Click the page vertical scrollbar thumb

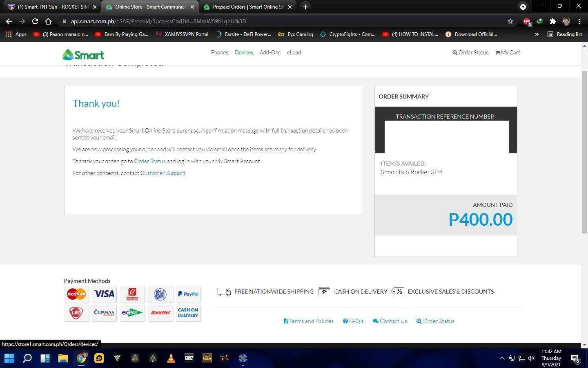click(584, 152)
